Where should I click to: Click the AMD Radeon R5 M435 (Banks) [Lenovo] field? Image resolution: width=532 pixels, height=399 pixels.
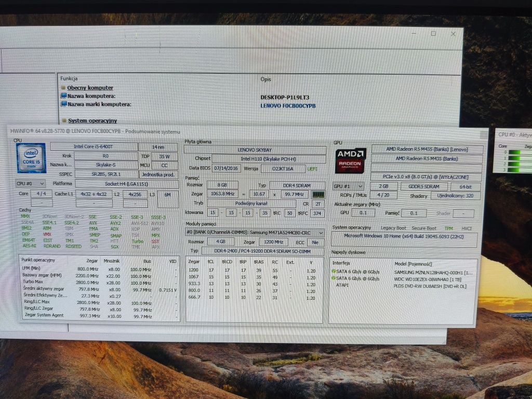point(427,149)
